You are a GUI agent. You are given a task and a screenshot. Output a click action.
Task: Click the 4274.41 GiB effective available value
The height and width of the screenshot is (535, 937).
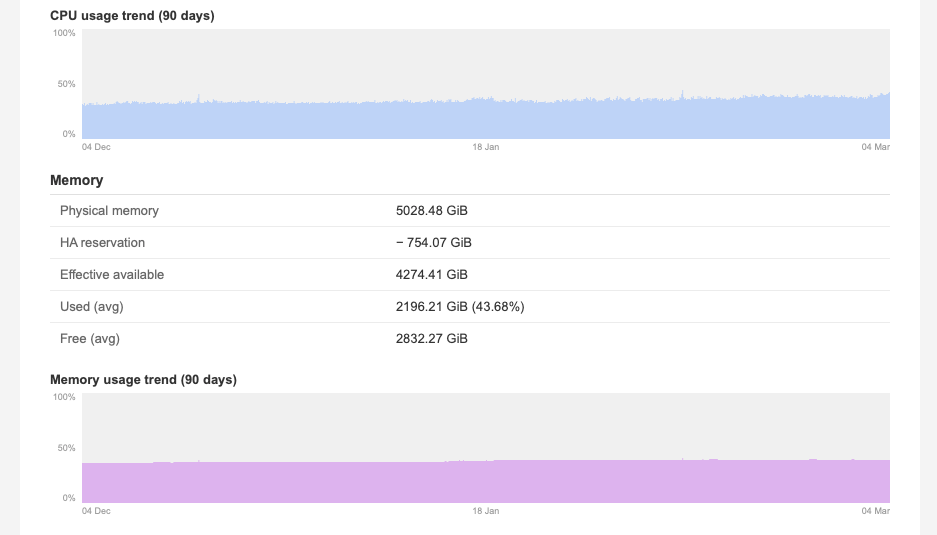(x=432, y=275)
